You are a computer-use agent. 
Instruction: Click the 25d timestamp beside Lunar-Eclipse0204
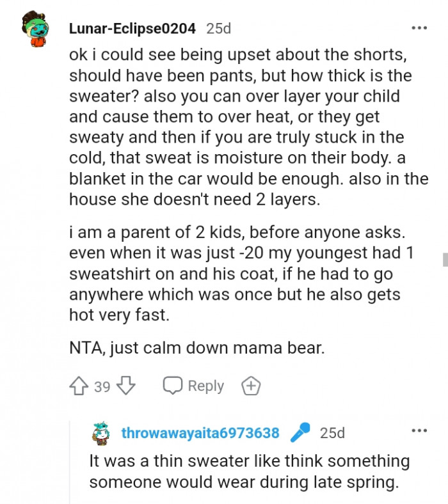pyautogui.click(x=218, y=28)
